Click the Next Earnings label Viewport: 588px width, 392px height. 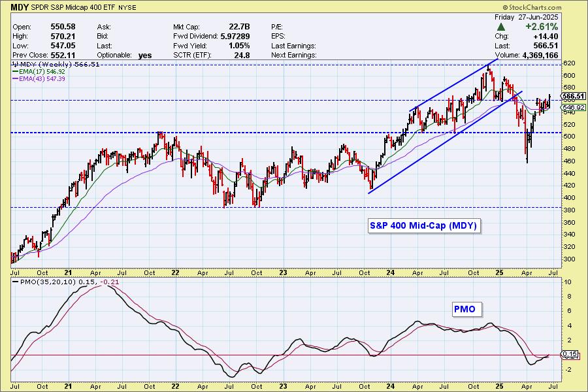(294, 55)
